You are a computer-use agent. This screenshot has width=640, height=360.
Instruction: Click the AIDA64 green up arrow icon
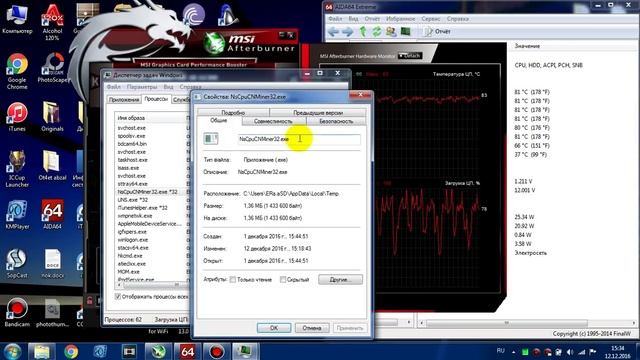coord(362,31)
